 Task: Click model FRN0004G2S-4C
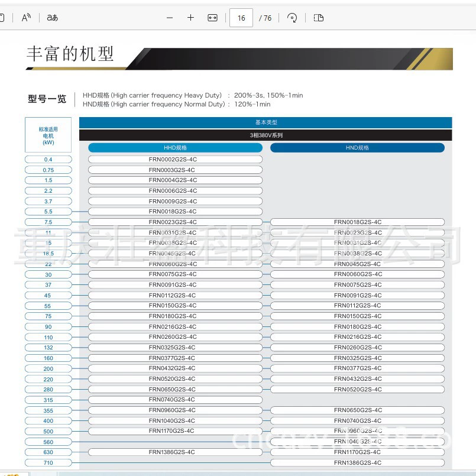175,180
